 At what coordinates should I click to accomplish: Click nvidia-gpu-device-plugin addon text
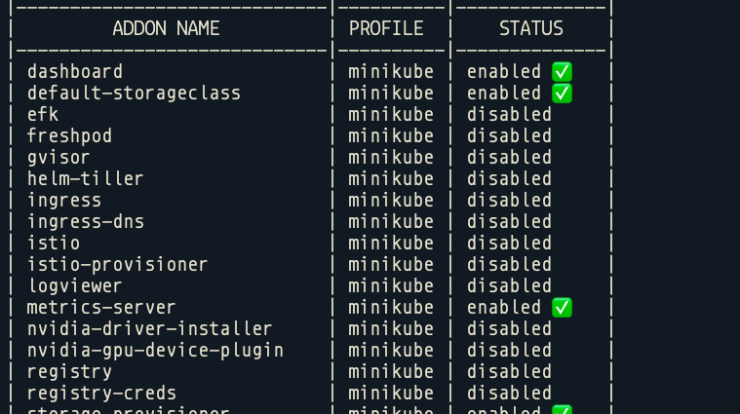tap(155, 351)
